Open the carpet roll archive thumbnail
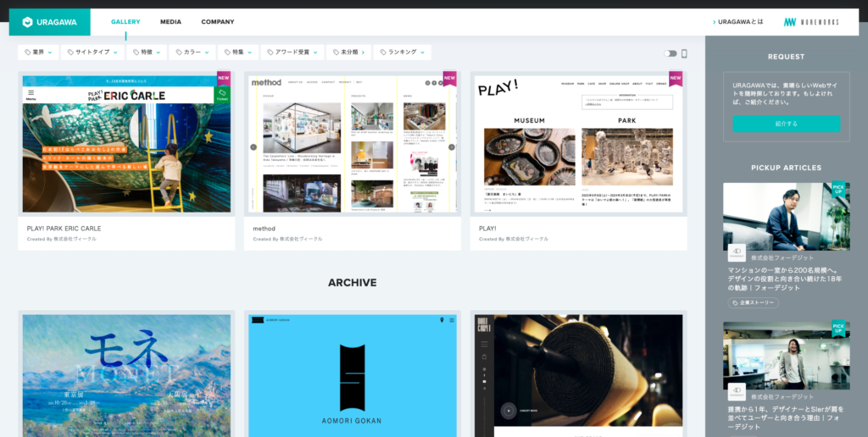 pos(578,375)
